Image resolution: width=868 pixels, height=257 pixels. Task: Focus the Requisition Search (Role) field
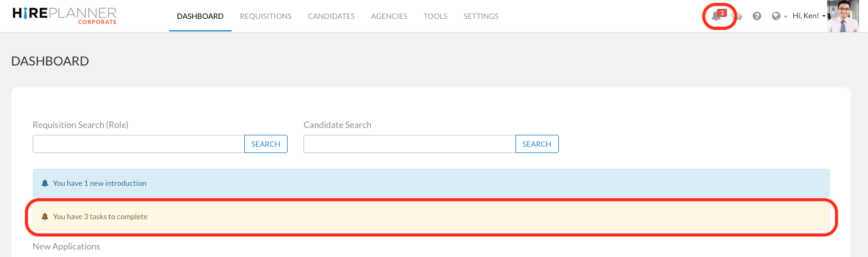point(138,144)
